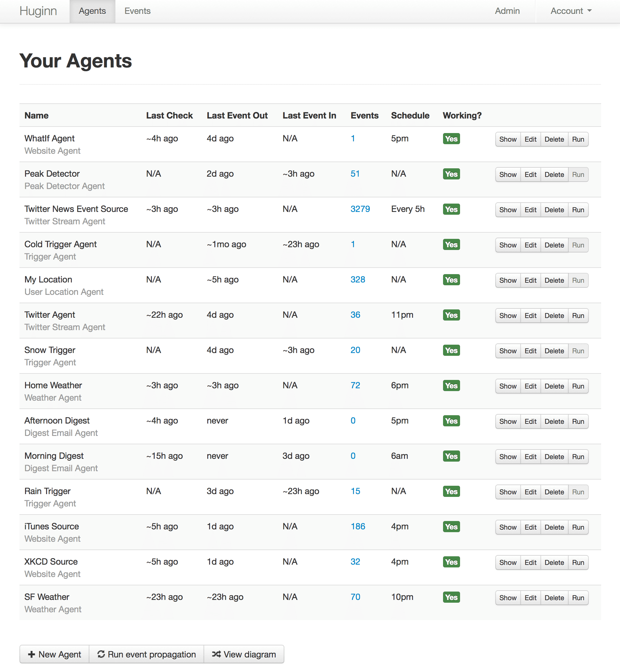Open the 328 events link for My Location

[x=358, y=279]
